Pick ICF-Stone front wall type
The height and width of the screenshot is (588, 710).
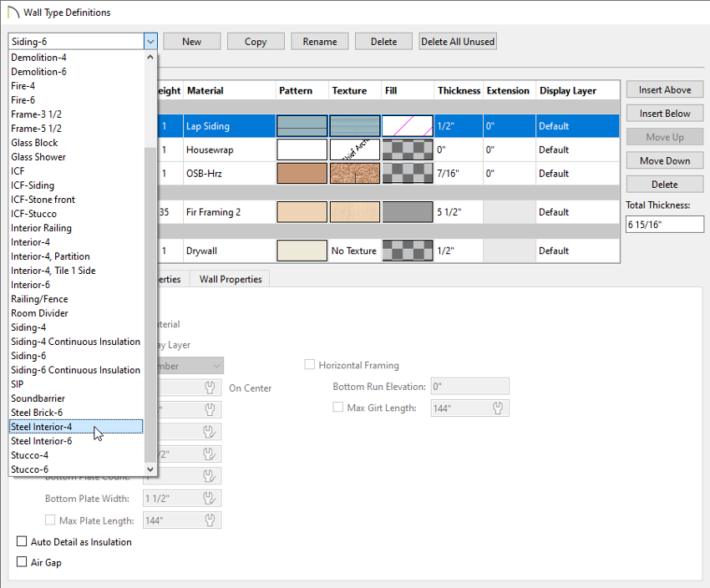pos(76,200)
